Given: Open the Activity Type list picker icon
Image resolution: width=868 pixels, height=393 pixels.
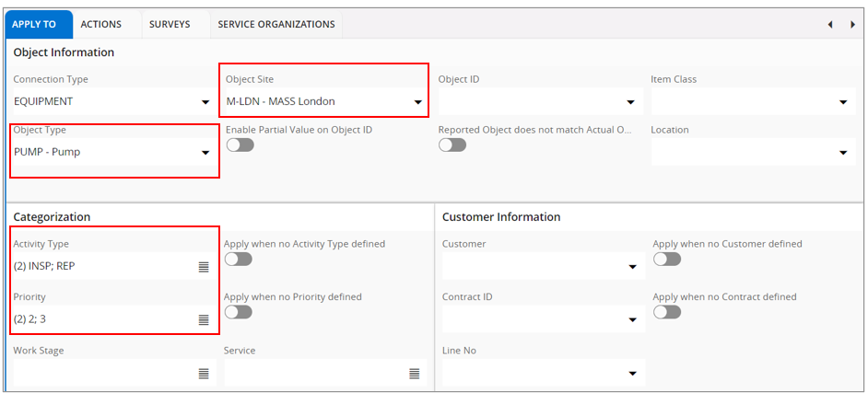Looking at the screenshot, I should [204, 267].
